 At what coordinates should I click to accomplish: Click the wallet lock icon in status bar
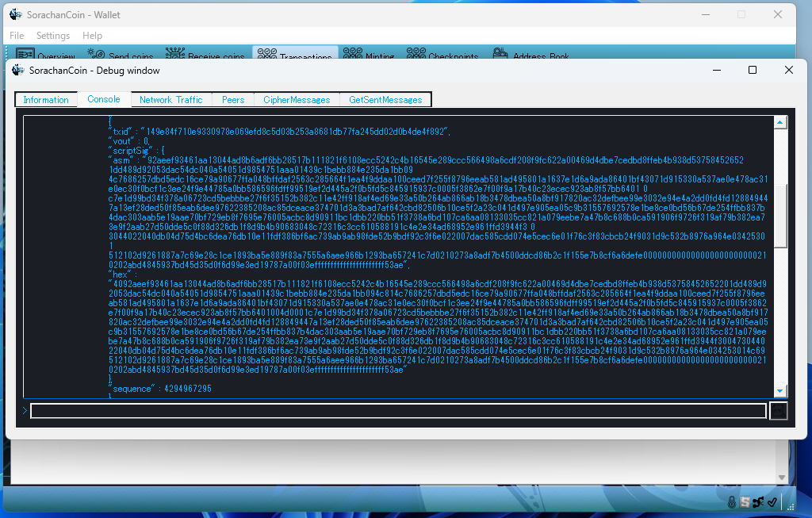click(732, 501)
